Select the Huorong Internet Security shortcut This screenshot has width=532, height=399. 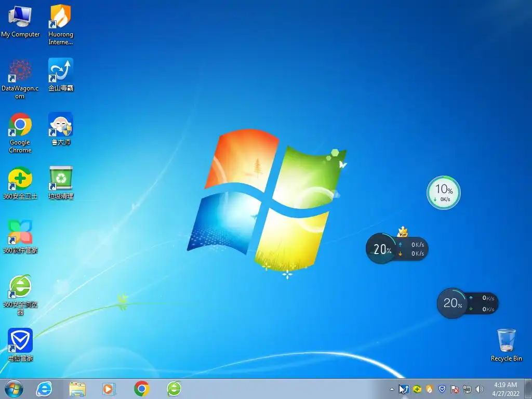(x=61, y=24)
